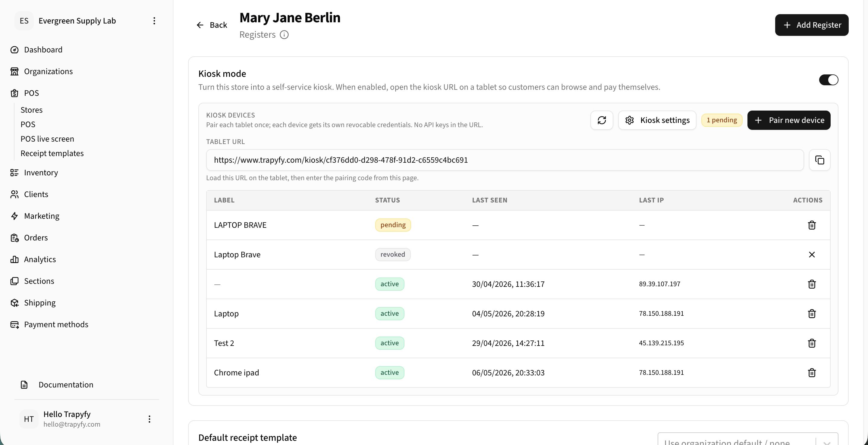Click the LABEL column header

click(224, 200)
